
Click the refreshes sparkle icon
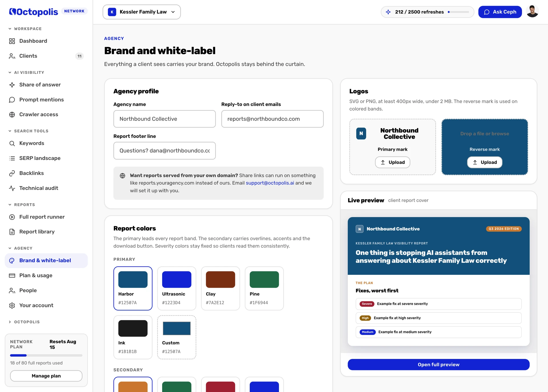(x=388, y=12)
